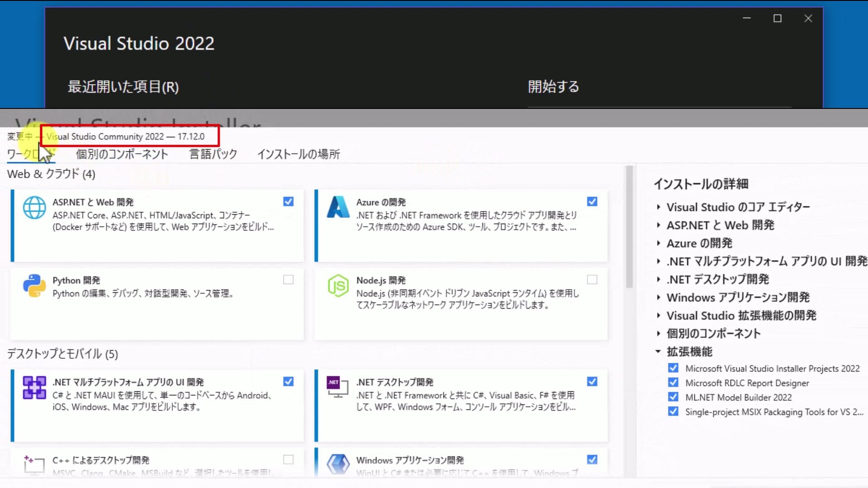
Task: Close the Visual Studio 2022 window
Action: point(808,18)
